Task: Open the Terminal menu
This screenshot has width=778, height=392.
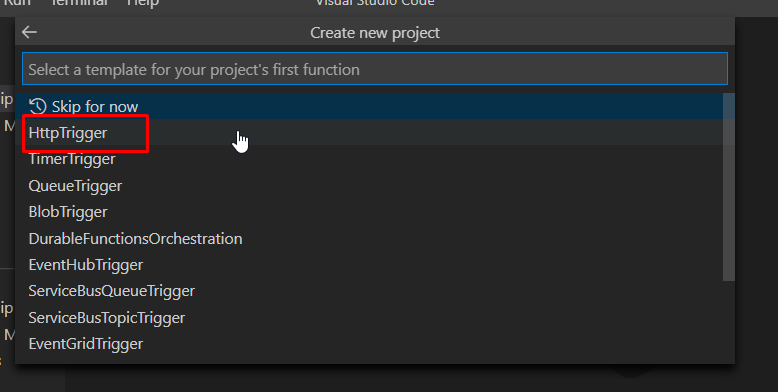Action: [x=79, y=3]
